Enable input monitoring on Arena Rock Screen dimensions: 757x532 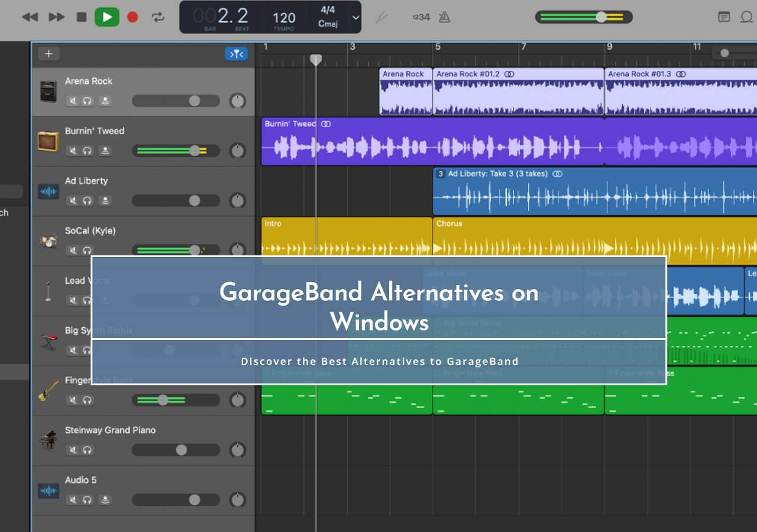tap(105, 101)
